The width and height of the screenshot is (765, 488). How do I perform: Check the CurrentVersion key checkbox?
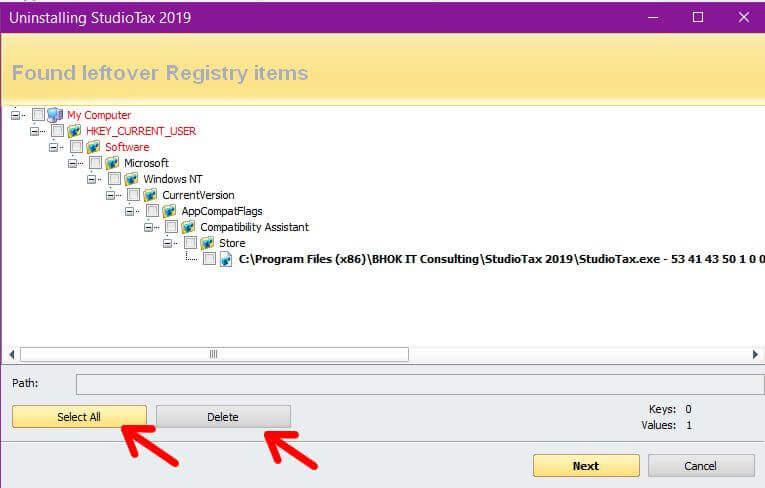pos(134,195)
